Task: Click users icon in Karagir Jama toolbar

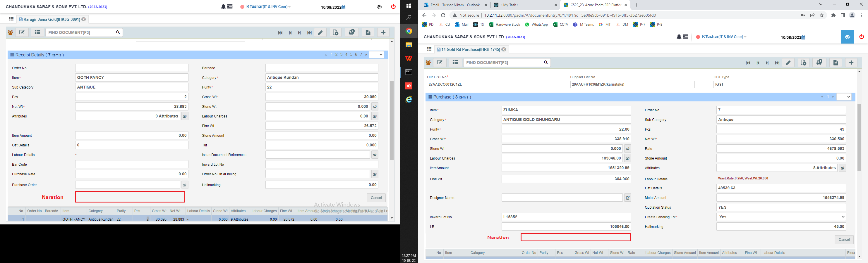Action: (11, 33)
